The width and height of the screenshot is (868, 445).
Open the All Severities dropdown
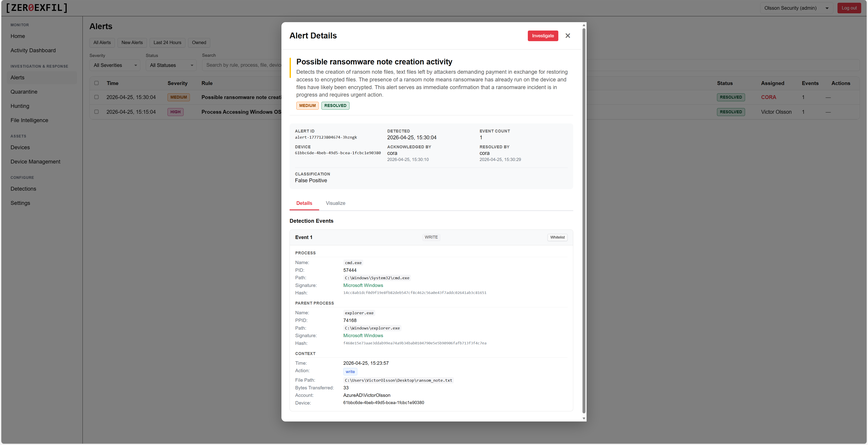pyautogui.click(x=115, y=65)
